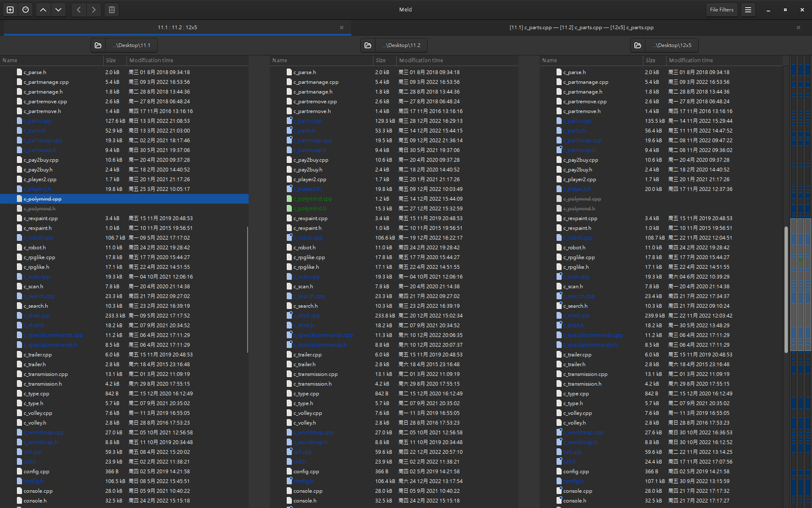812x508 pixels.
Task: Select c_pay2buy.cpp in right pane
Action: click(x=661, y=160)
